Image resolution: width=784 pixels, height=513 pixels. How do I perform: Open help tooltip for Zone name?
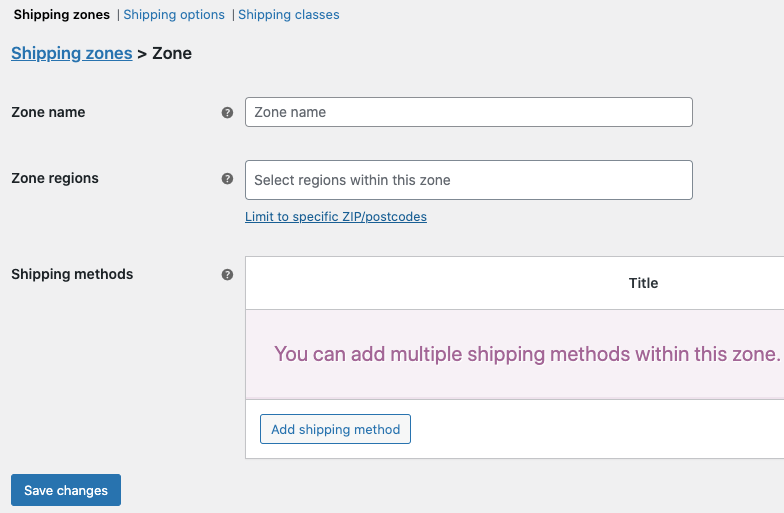(227, 112)
